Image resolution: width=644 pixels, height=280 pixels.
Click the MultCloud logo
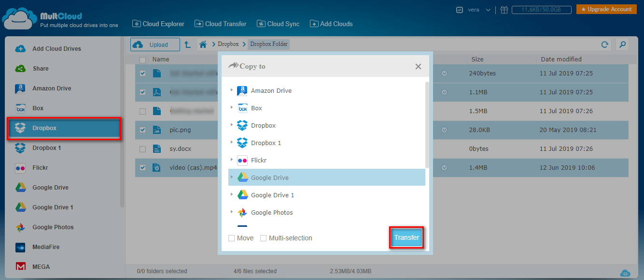coord(60,18)
